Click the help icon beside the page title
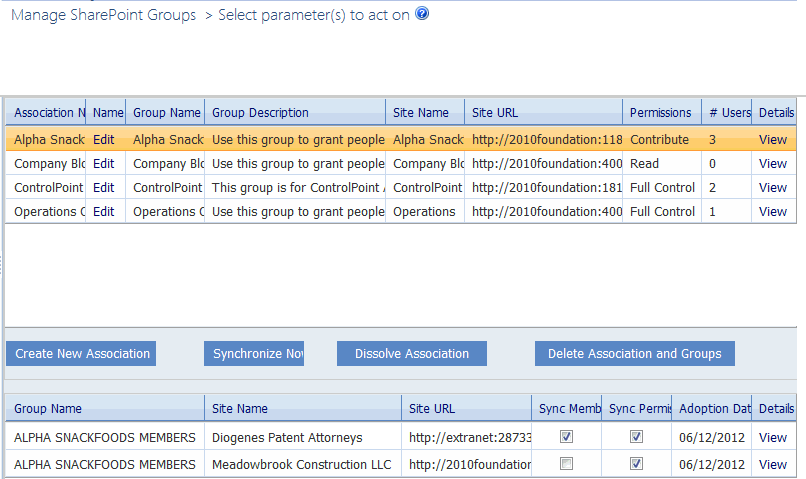 tap(422, 15)
